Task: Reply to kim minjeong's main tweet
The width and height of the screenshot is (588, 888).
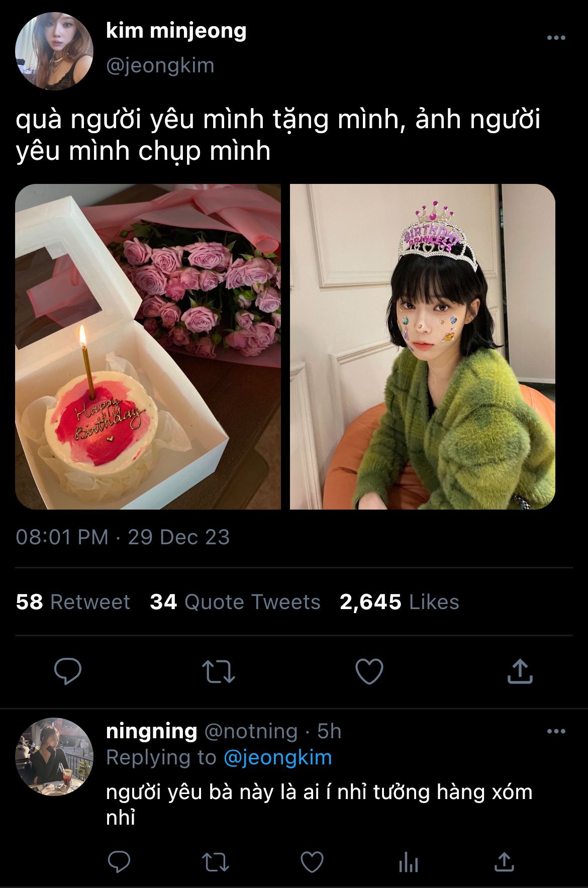Action: point(68,671)
